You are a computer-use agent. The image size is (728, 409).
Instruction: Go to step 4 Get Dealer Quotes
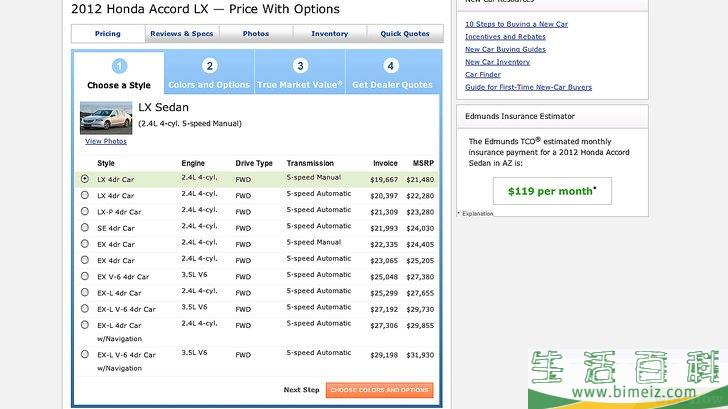(x=392, y=73)
